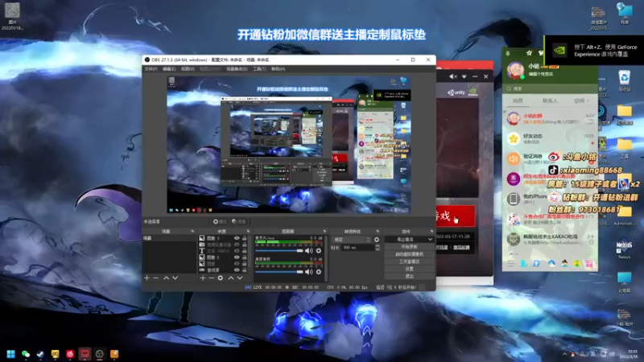This screenshot has height=362, width=644.
Task: Undock the 控件 panel via its header icon
Action: pos(431,232)
